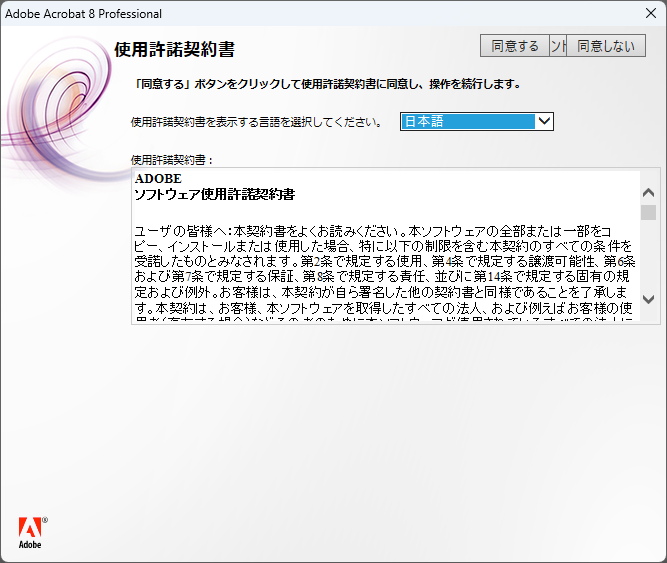The image size is (667, 563).
Task: Click the 使用許諾契約書： label above the text box
Action: 172,160
